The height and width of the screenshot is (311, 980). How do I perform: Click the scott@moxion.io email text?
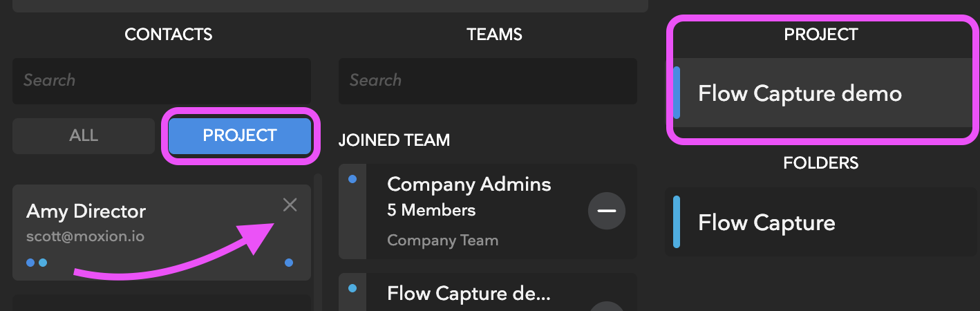(x=85, y=236)
